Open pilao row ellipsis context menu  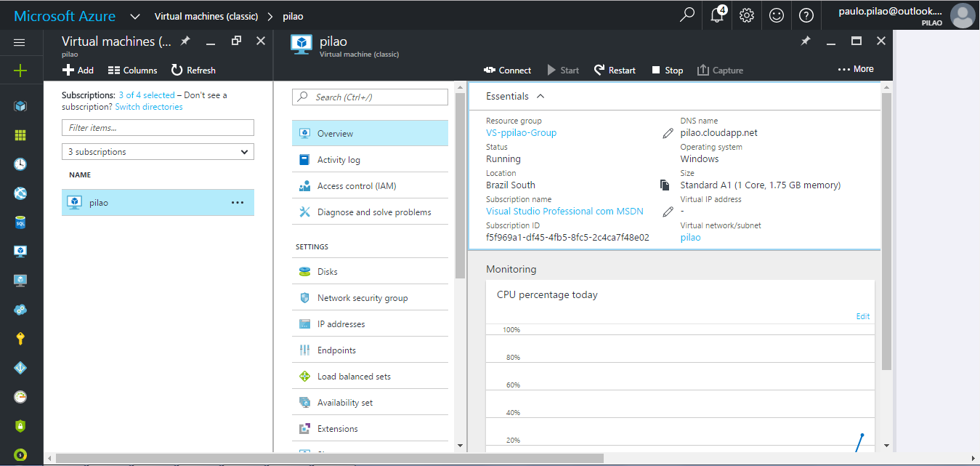point(238,203)
